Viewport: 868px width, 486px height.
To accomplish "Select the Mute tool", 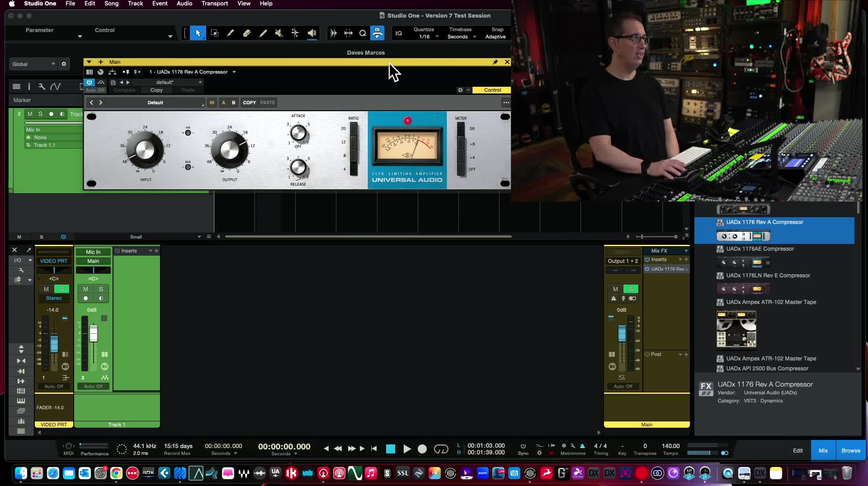I will point(279,33).
